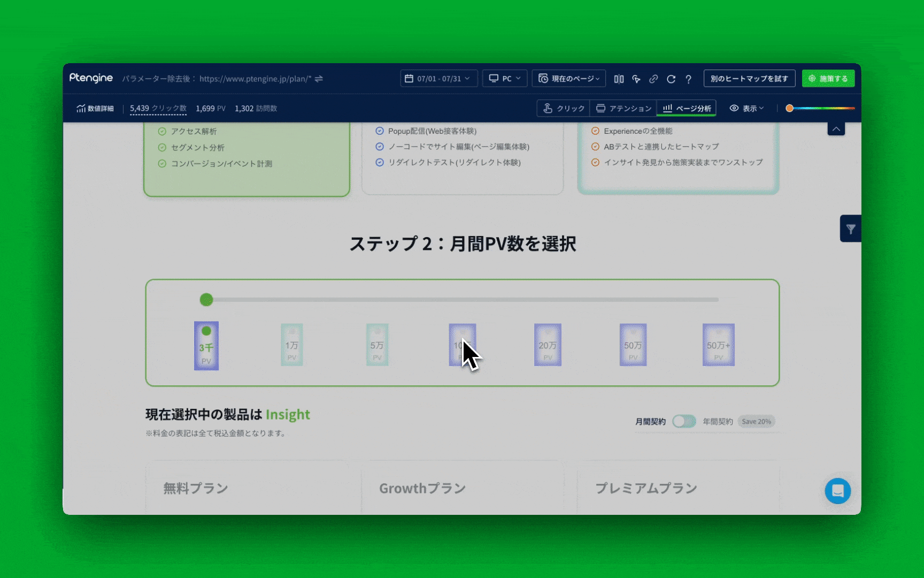Select the 1万 PV option

coord(291,345)
